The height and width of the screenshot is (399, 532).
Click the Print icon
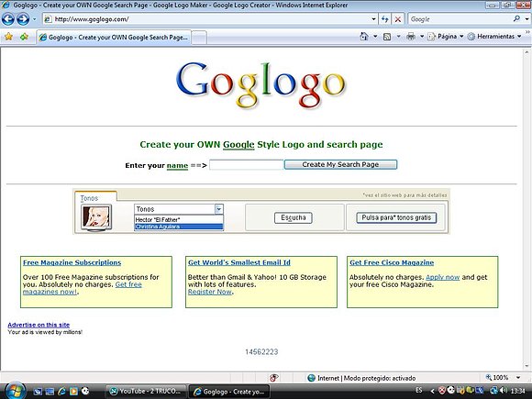coord(411,37)
